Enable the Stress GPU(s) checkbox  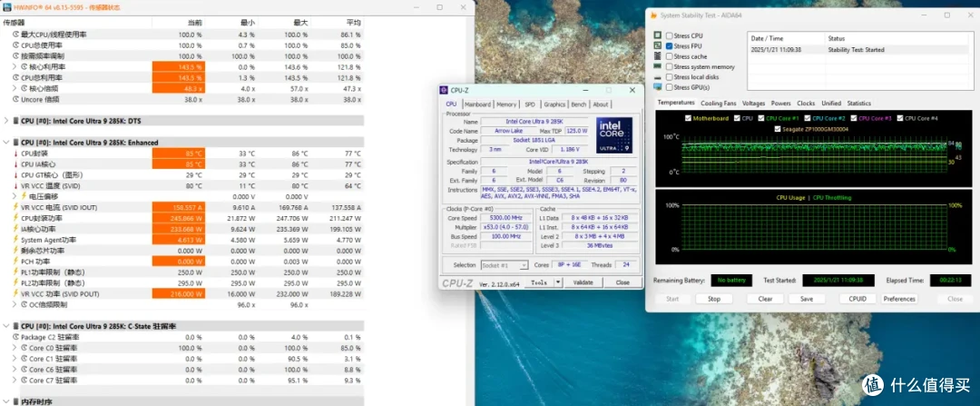(x=670, y=87)
